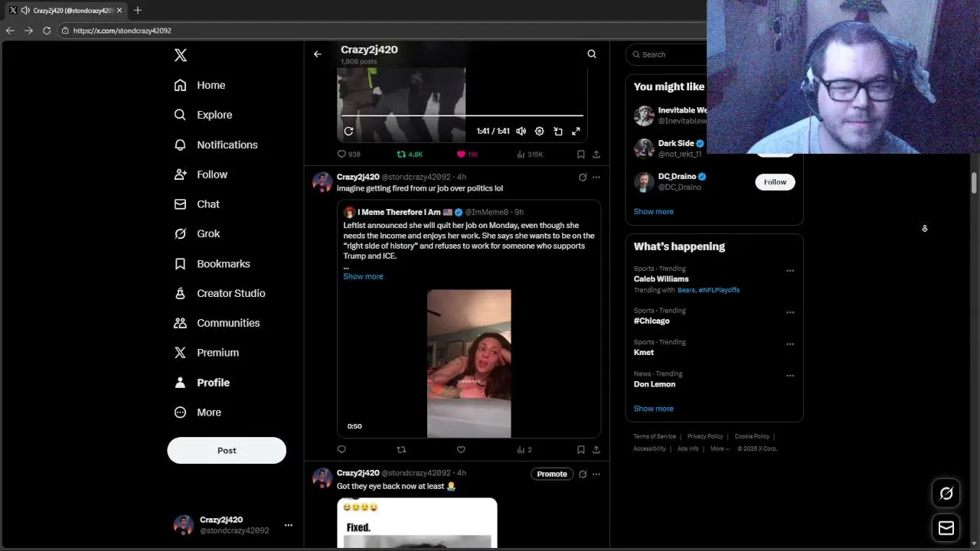Open the #NFLPlayoffs trending link
980x551 pixels.
719,290
